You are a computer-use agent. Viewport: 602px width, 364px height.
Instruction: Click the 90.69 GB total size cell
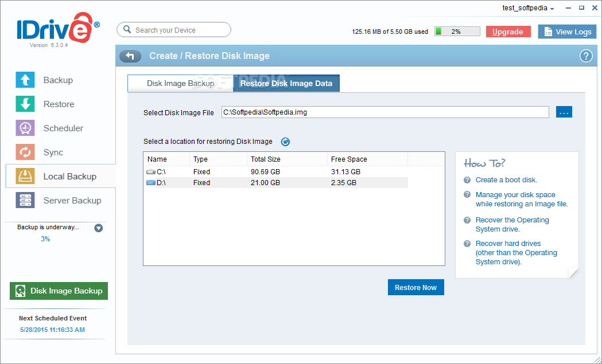click(x=265, y=172)
